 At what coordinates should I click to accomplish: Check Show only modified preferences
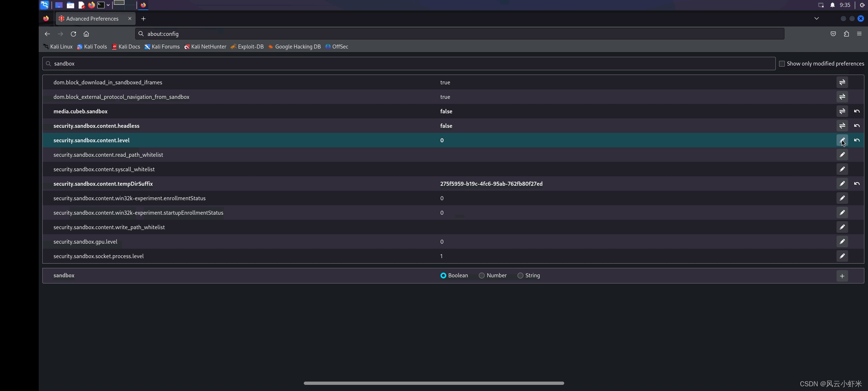pos(782,64)
